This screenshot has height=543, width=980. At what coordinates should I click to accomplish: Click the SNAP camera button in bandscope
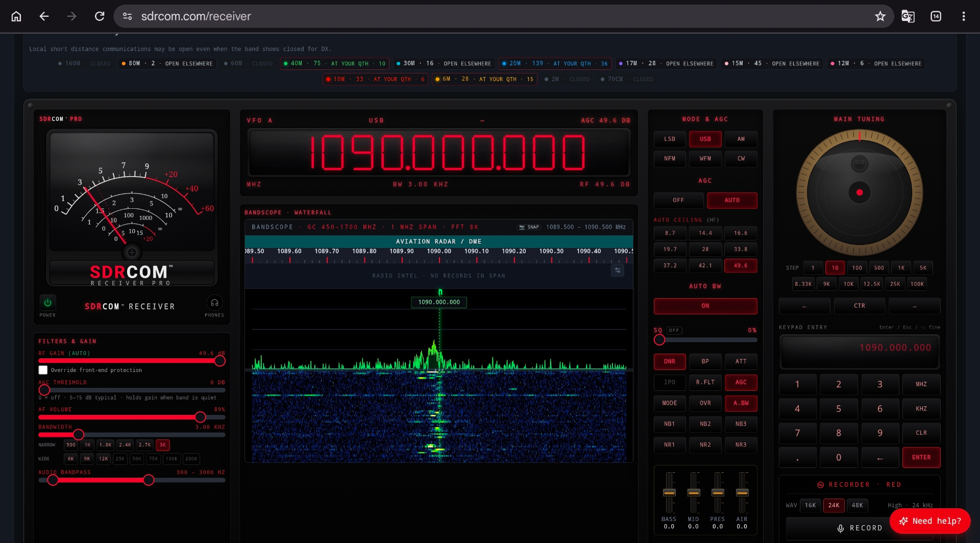click(x=529, y=227)
